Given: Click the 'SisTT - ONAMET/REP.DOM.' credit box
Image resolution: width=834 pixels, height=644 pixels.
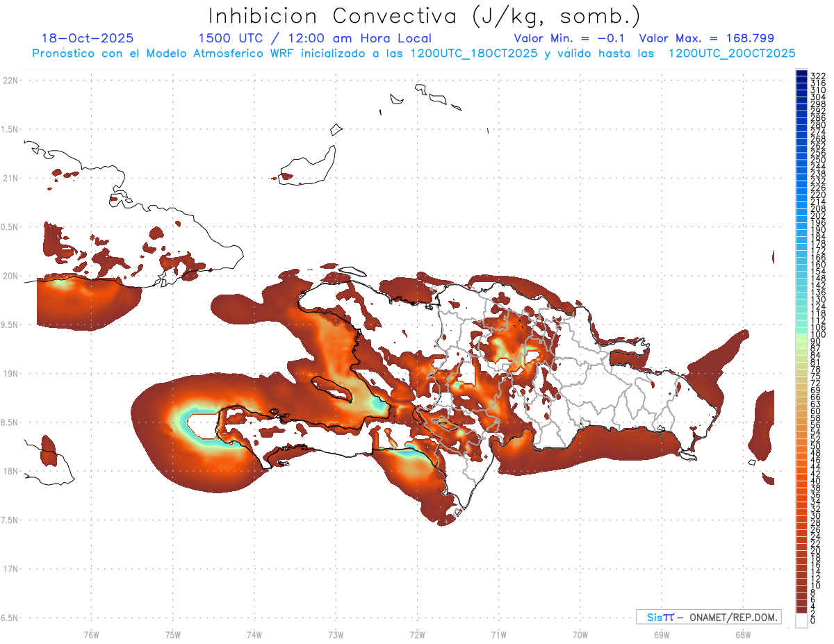Looking at the screenshot, I should [709, 617].
